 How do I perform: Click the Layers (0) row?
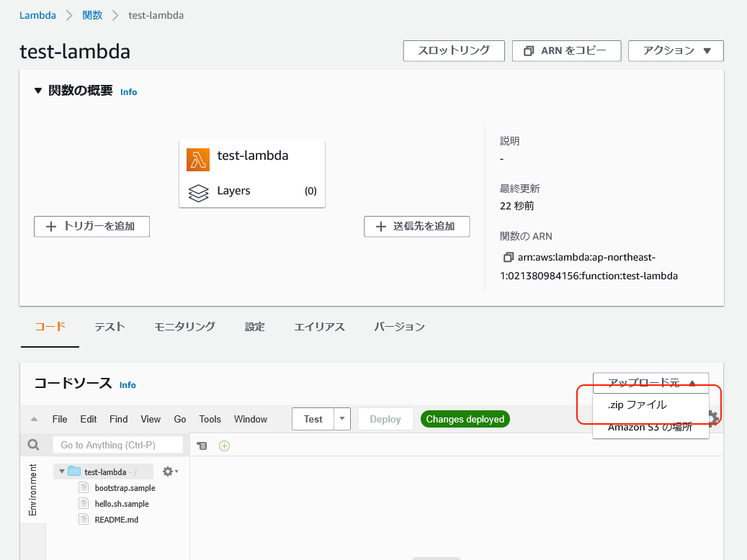(x=252, y=191)
